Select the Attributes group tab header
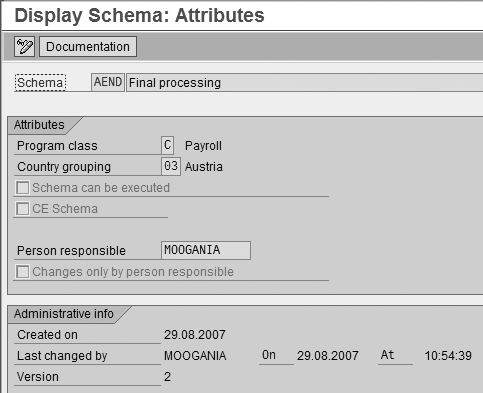This screenshot has height=393, width=483. [39, 125]
